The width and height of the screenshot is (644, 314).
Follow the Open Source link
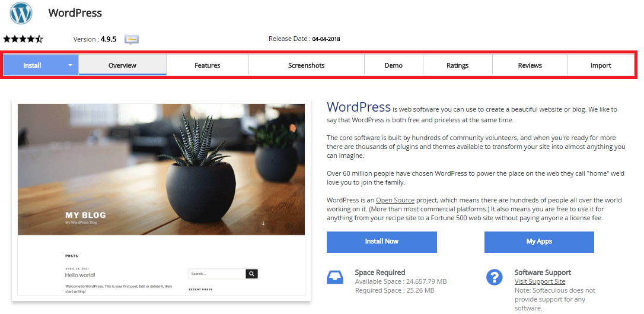pos(395,200)
